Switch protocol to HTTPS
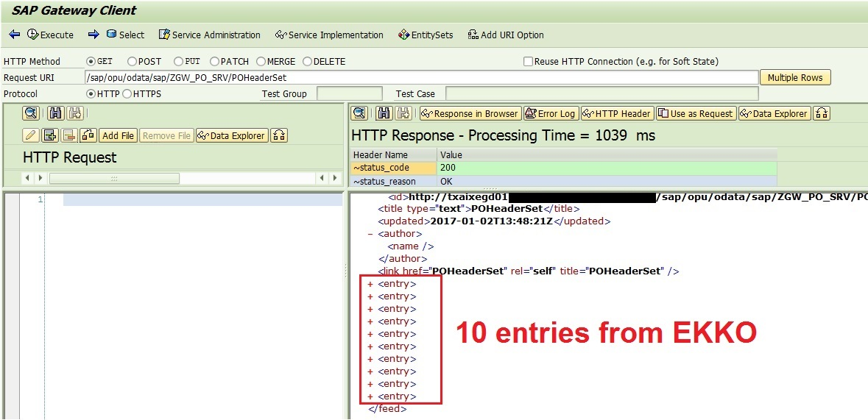The width and height of the screenshot is (868, 420). [127, 94]
